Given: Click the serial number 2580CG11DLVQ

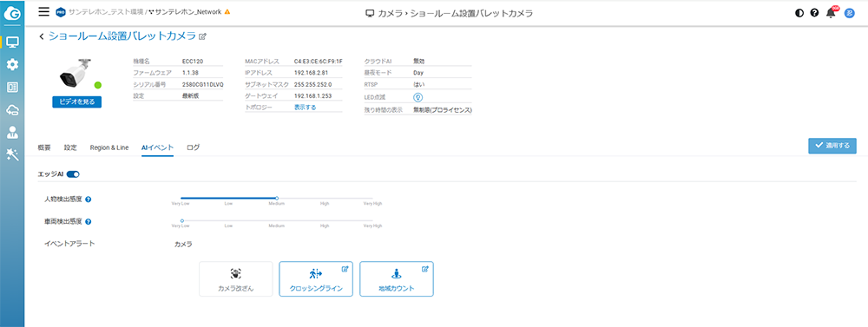Looking at the screenshot, I should point(202,85).
